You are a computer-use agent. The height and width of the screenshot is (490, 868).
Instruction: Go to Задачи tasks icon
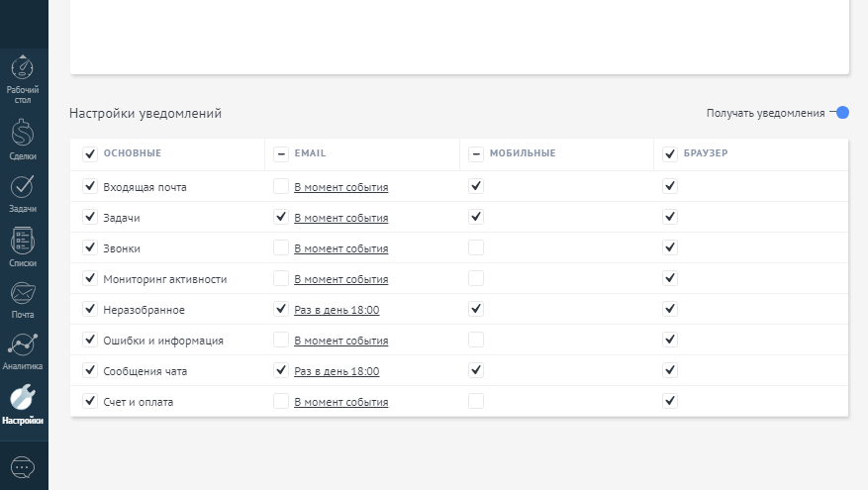[23, 187]
